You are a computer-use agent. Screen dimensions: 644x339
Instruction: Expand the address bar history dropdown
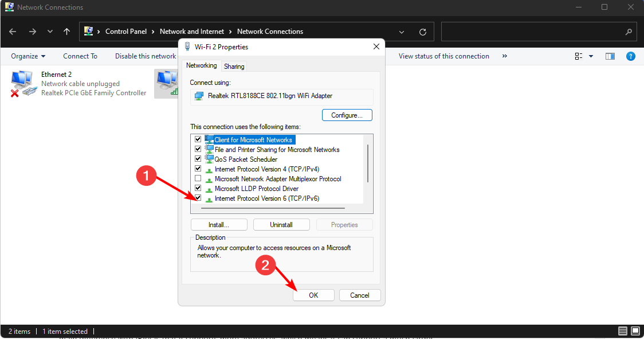402,32
